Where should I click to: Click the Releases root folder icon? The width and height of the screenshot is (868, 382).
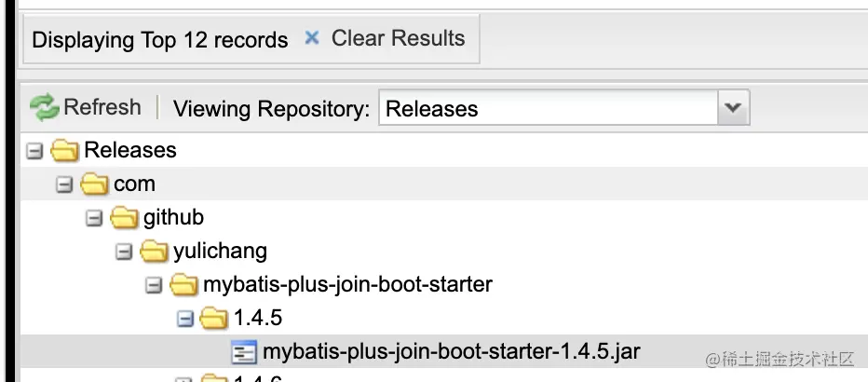click(64, 151)
